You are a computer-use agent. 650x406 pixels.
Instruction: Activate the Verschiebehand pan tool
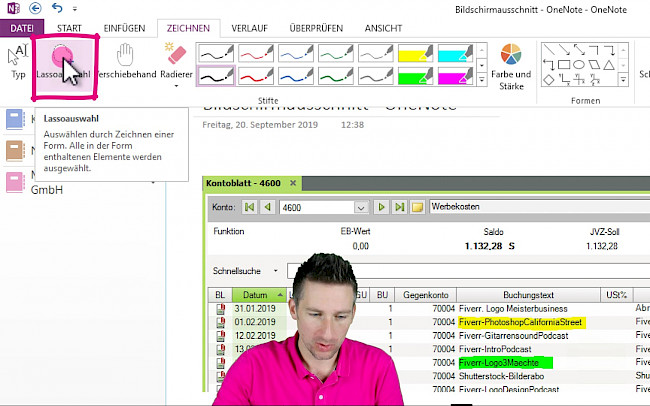tap(126, 62)
